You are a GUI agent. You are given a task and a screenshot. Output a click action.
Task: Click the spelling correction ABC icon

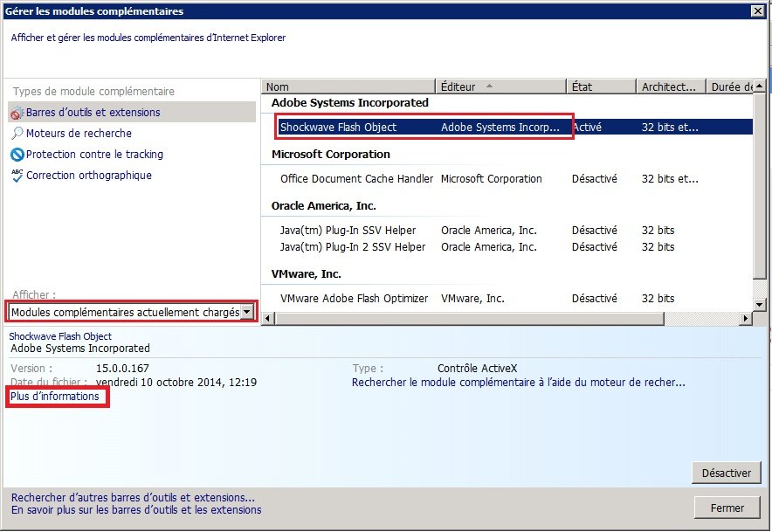tap(17, 176)
